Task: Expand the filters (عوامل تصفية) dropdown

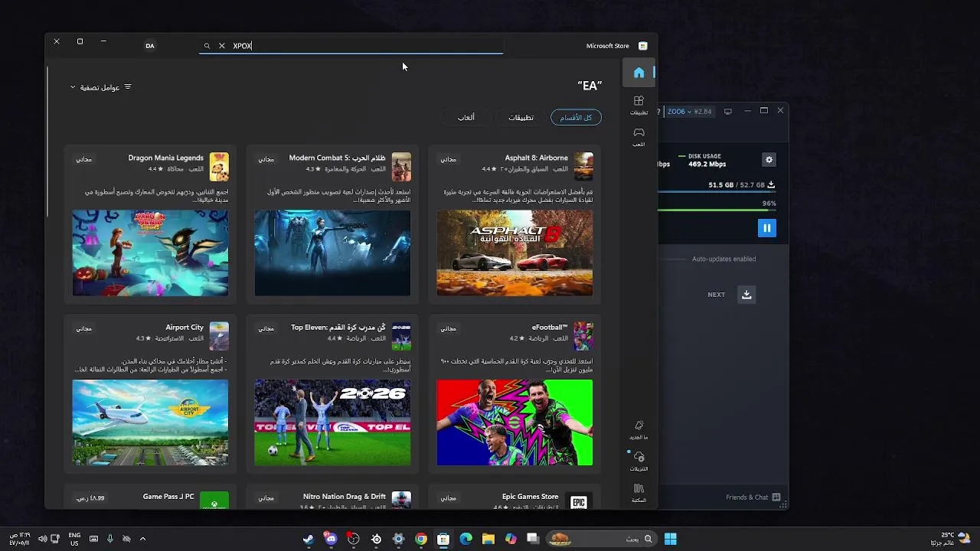Action: tap(101, 87)
